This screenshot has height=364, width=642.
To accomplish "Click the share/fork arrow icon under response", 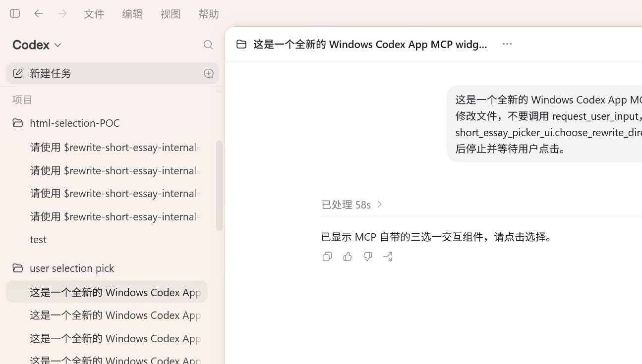I will (x=388, y=257).
